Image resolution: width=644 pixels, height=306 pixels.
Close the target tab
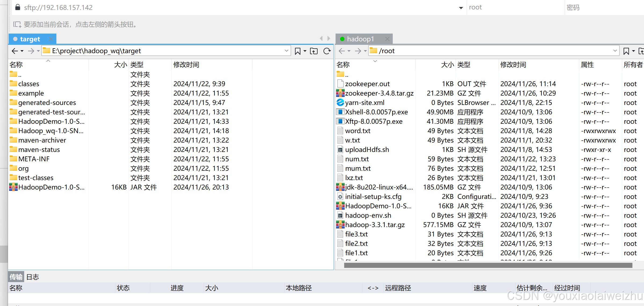click(x=51, y=39)
